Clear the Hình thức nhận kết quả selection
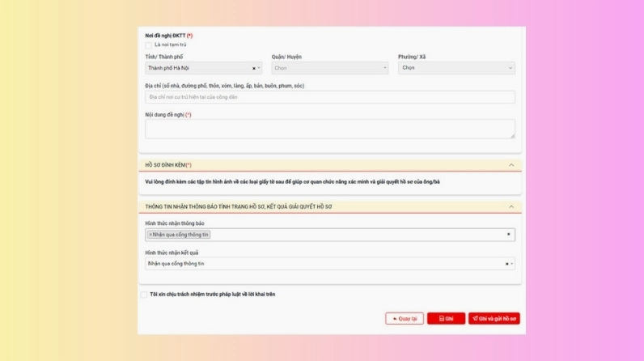 (506, 264)
